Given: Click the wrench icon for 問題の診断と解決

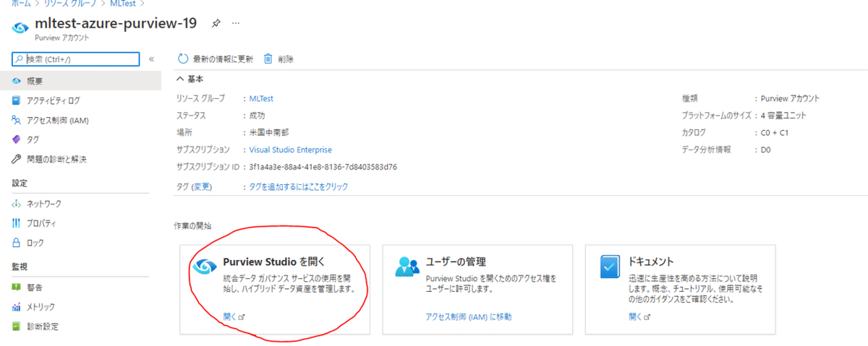Looking at the screenshot, I should coord(17,159).
